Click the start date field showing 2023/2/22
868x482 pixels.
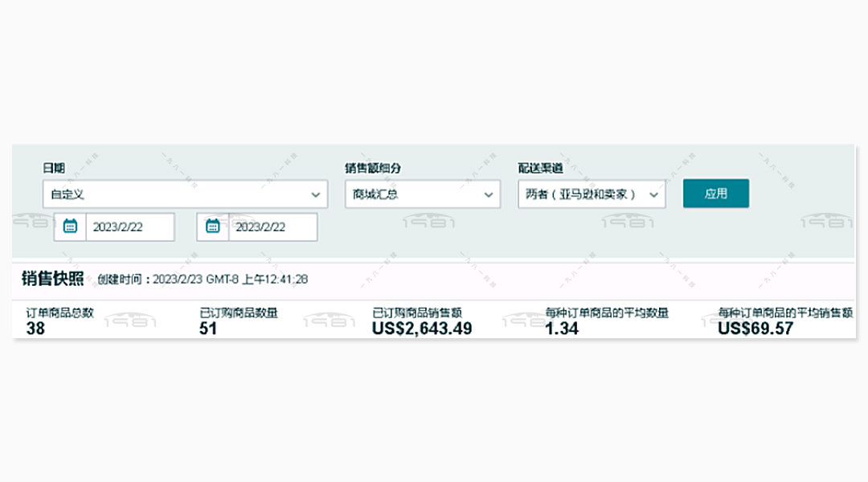coord(130,227)
